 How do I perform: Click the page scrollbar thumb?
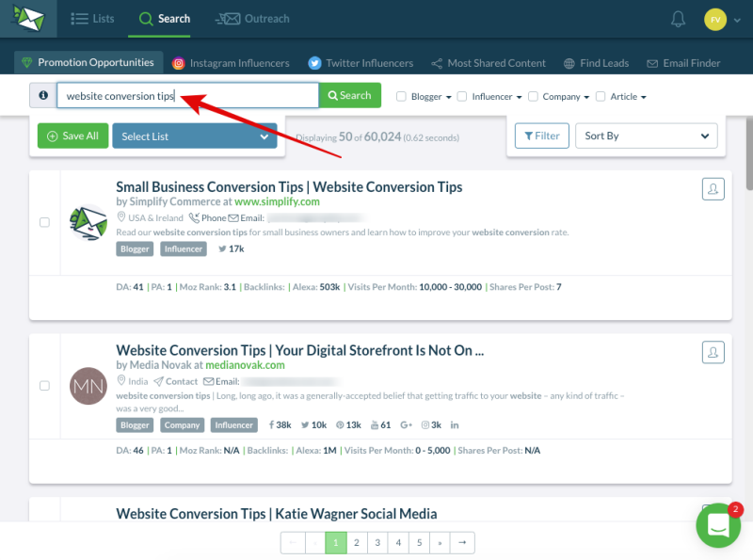point(749,153)
